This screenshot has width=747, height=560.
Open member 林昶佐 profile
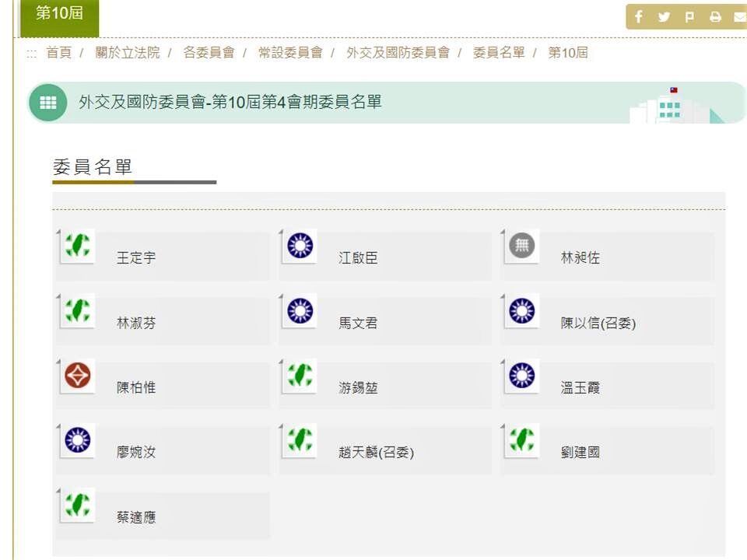pos(580,257)
